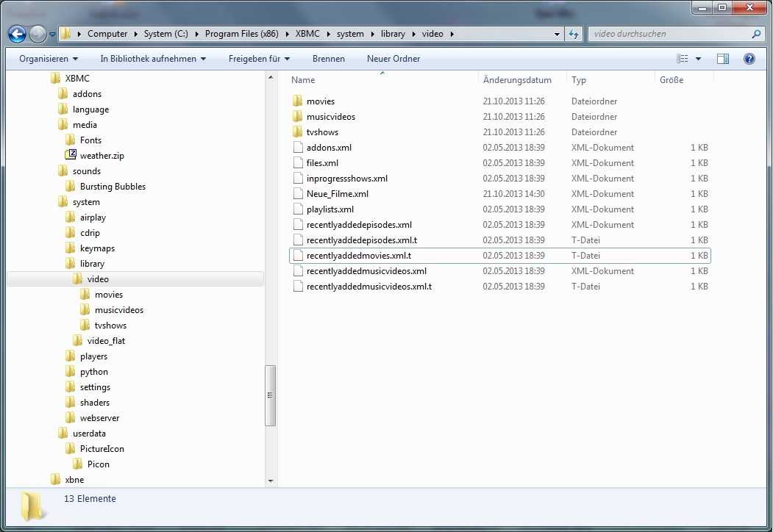
Task: Click 'System (C:)' breadcrumb segment
Action: [166, 34]
